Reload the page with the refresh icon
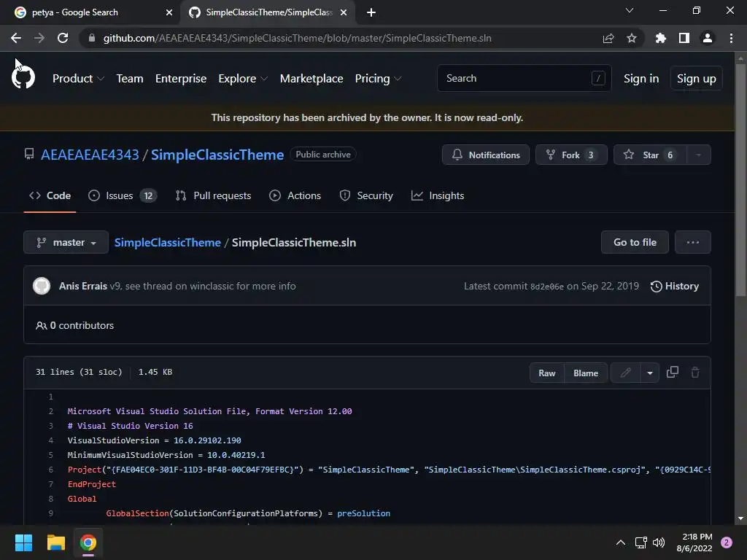This screenshot has height=560, width=747. (x=63, y=38)
